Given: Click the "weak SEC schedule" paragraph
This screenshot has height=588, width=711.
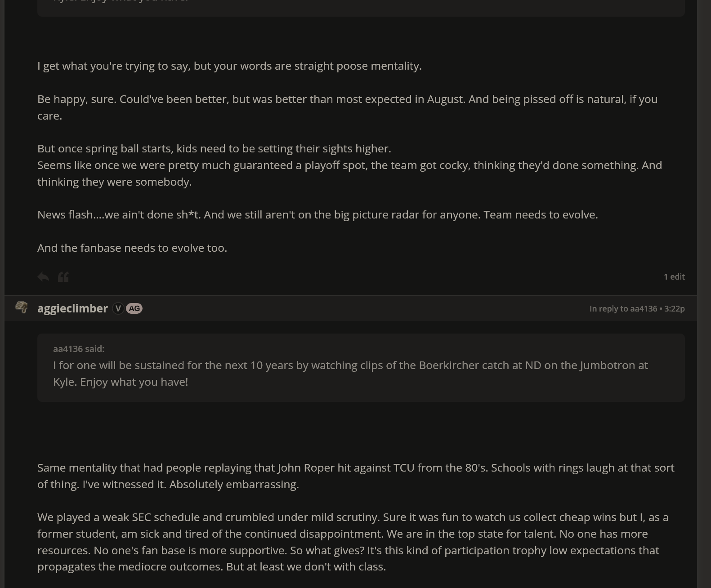Looking at the screenshot, I should point(353,542).
